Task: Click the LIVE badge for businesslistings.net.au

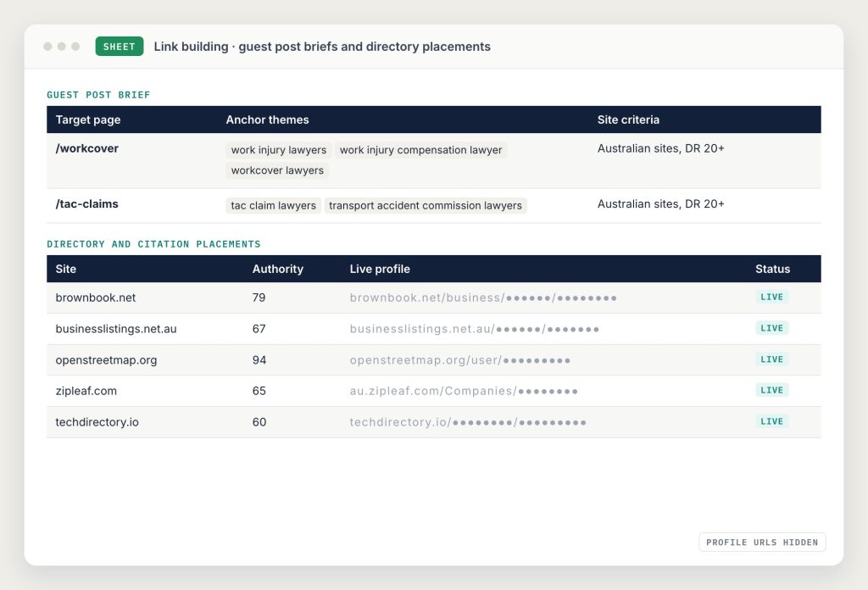Action: pyautogui.click(x=771, y=328)
